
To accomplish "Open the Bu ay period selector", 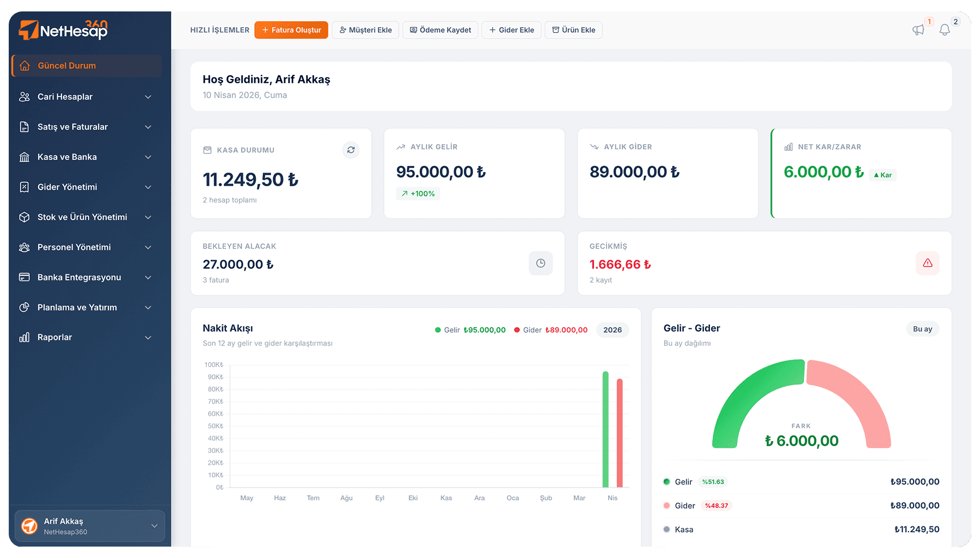I will 922,329.
